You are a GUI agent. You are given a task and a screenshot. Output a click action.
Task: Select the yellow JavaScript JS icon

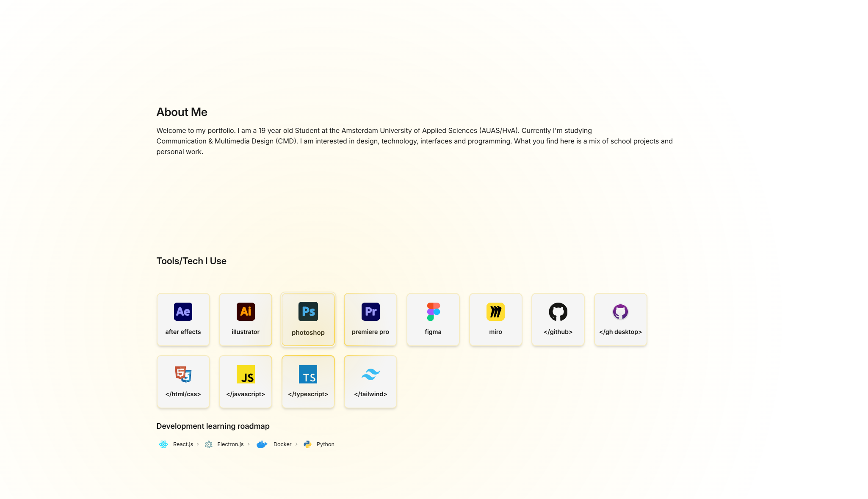[246, 374]
